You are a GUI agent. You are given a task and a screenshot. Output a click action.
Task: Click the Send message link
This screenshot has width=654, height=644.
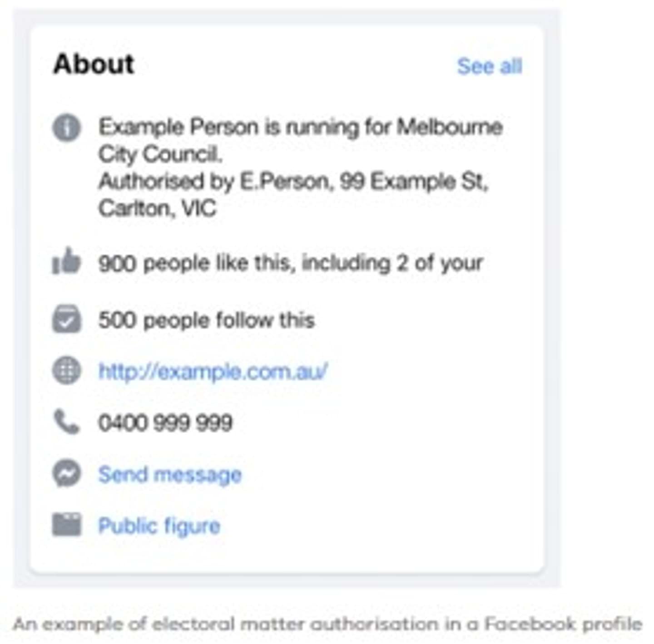(170, 474)
